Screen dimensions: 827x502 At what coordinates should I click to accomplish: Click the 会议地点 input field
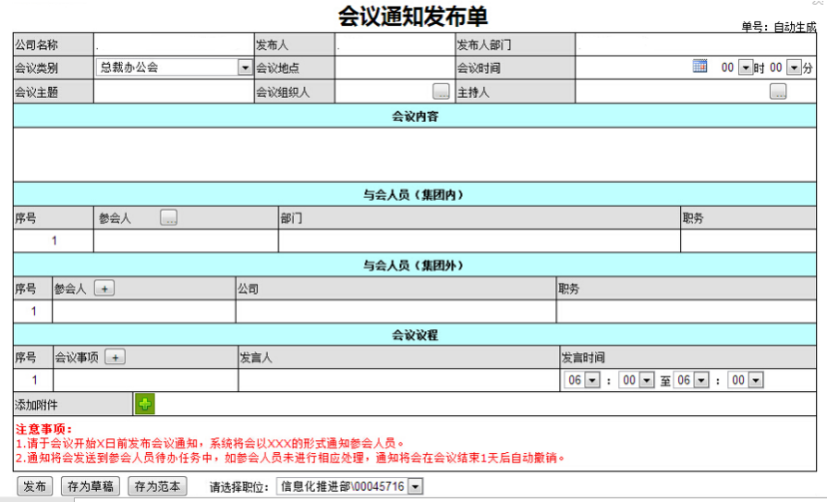click(x=394, y=68)
